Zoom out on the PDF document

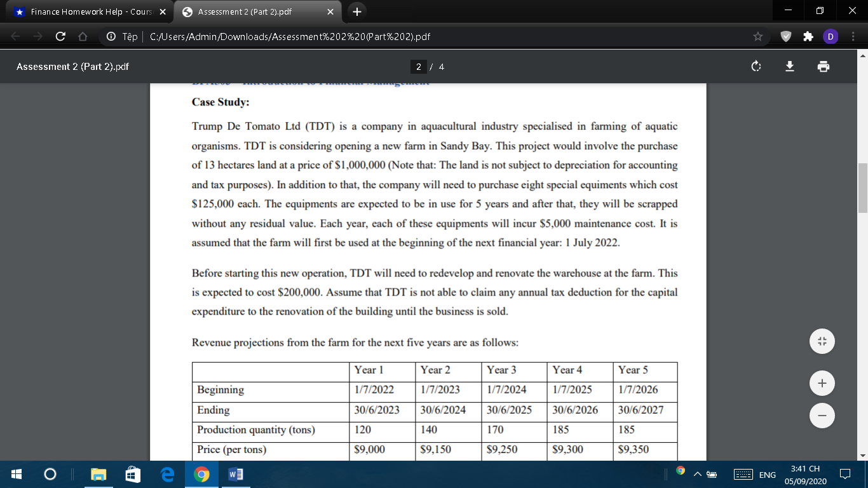point(822,416)
